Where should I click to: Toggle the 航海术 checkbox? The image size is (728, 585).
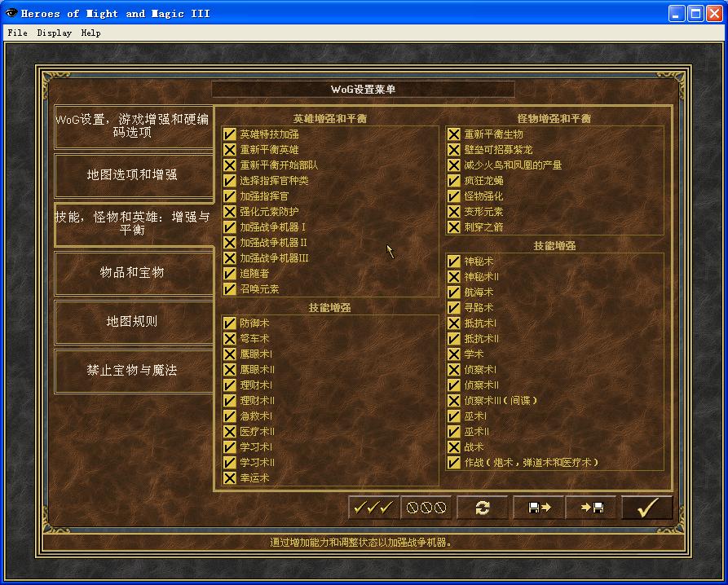pos(453,292)
